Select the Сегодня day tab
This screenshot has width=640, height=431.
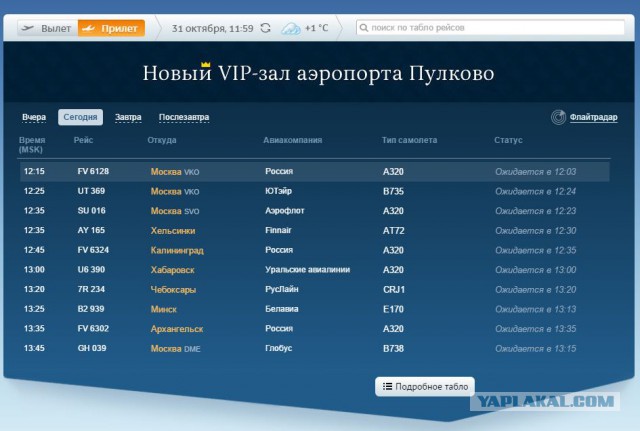pyautogui.click(x=80, y=117)
